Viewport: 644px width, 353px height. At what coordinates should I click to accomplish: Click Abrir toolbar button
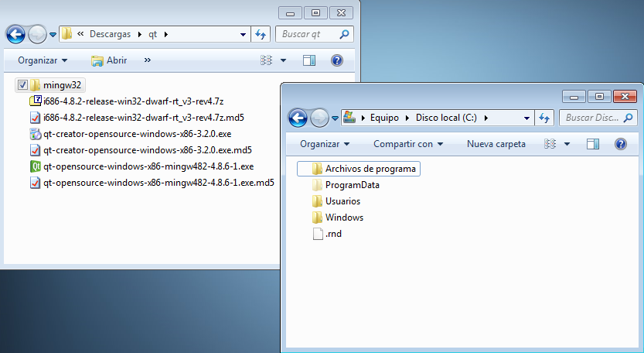pyautogui.click(x=109, y=60)
